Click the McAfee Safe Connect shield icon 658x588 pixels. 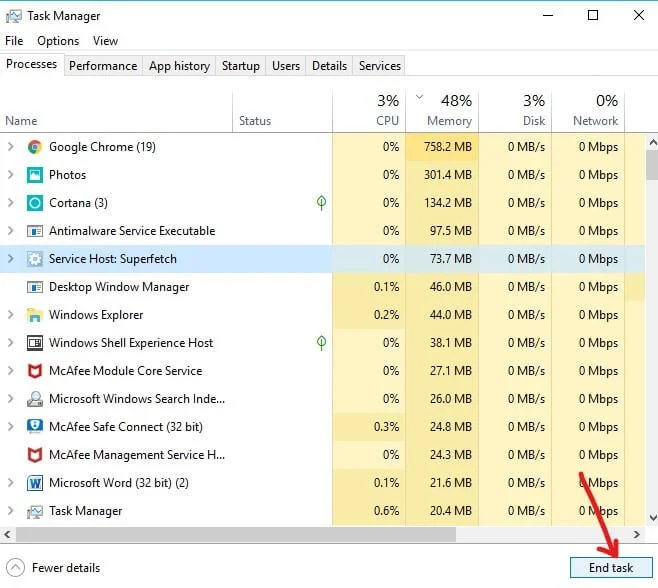[x=35, y=427]
